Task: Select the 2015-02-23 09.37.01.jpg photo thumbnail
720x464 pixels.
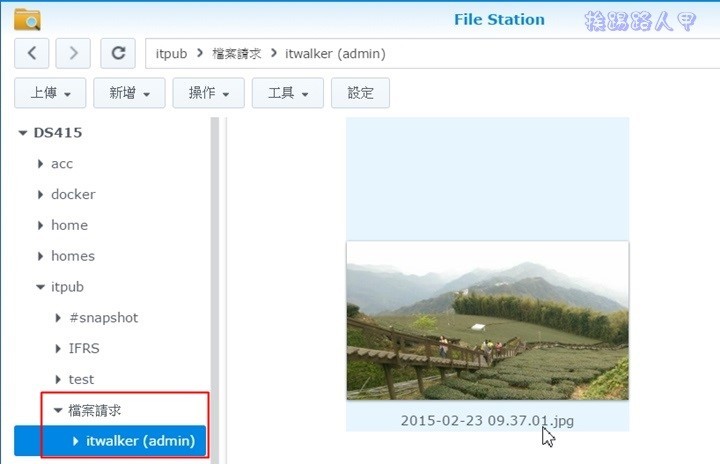Action: click(487, 320)
